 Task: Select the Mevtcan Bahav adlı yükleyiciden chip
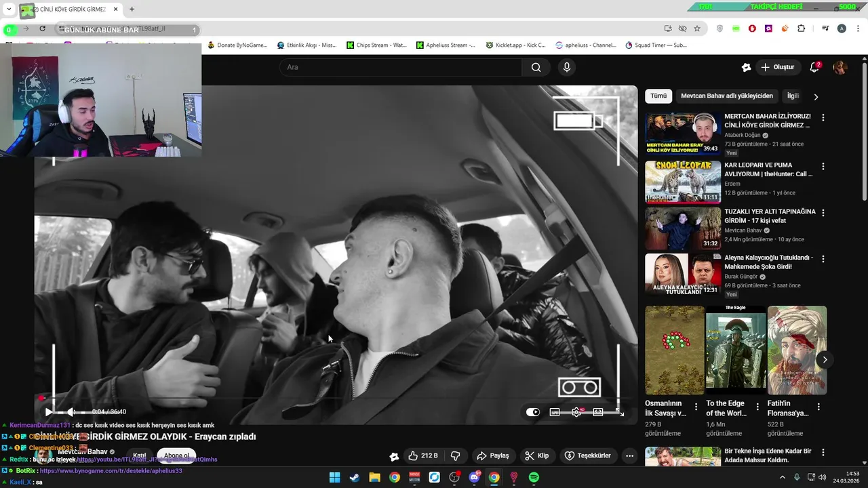tap(727, 96)
